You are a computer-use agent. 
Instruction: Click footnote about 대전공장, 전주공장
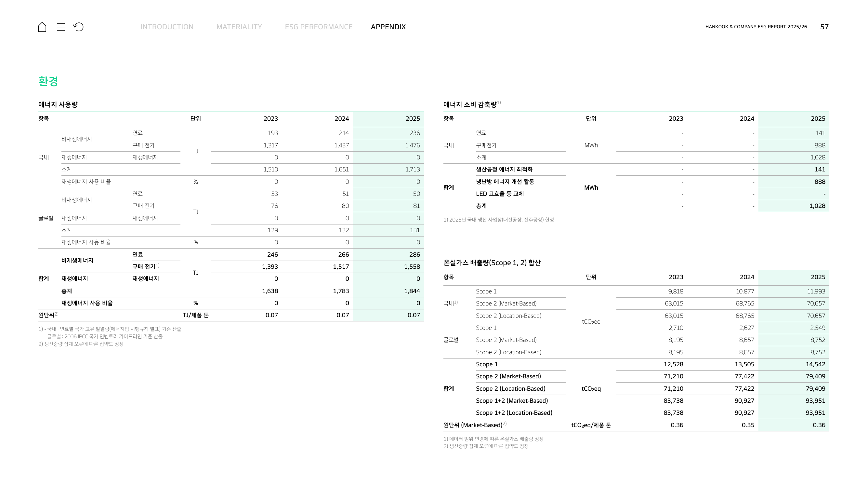[x=498, y=220]
